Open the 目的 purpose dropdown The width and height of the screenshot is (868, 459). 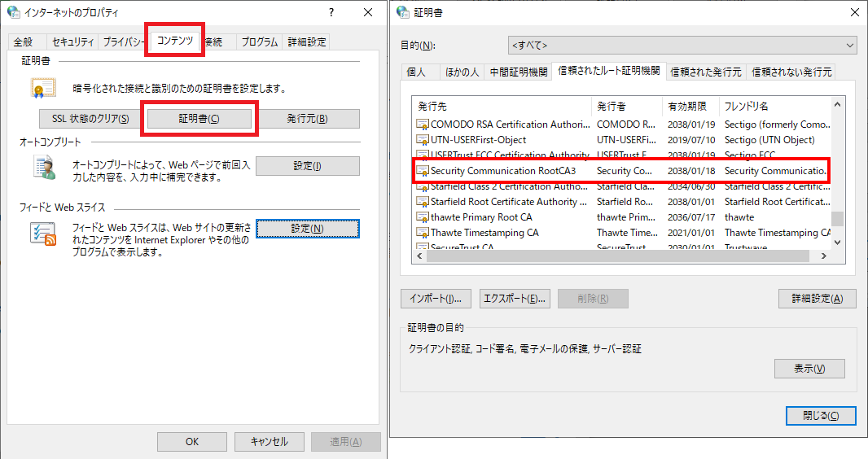tap(682, 45)
